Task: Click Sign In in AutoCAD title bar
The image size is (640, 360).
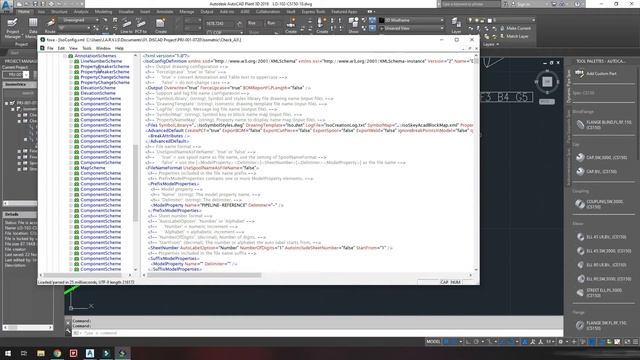Action: [x=524, y=4]
